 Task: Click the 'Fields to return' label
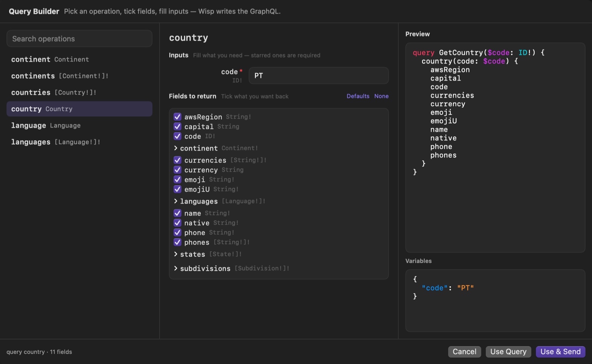pyautogui.click(x=193, y=96)
